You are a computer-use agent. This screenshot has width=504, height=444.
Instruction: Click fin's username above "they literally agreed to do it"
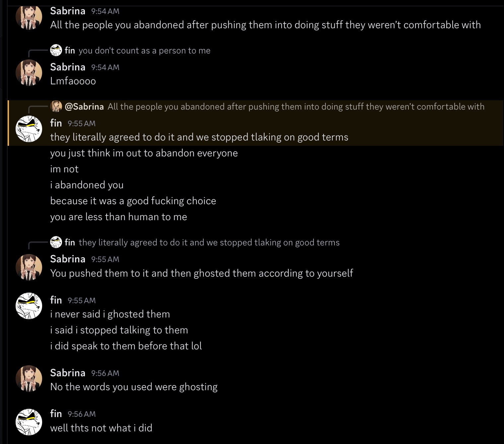(x=56, y=123)
